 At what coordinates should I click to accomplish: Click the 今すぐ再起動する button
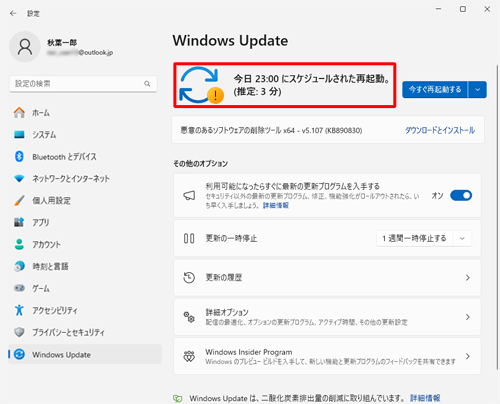(435, 90)
